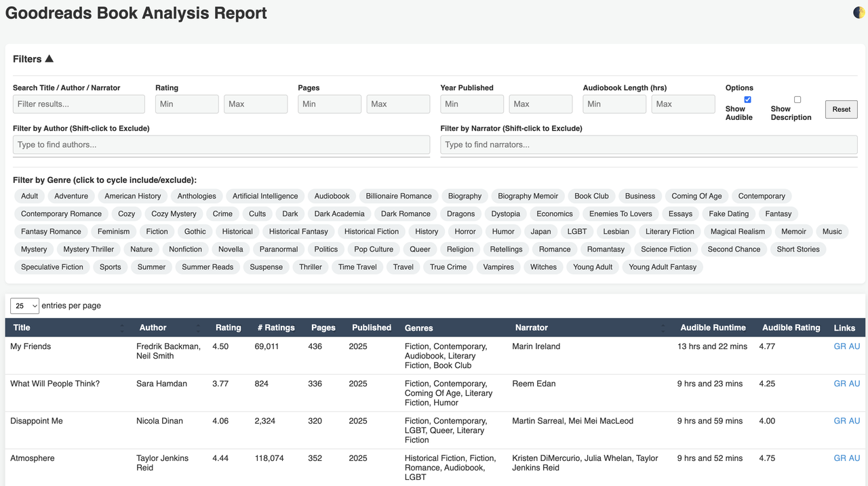Open AU link for Atmosphere
Image resolution: width=868 pixels, height=486 pixels.
pos(854,458)
